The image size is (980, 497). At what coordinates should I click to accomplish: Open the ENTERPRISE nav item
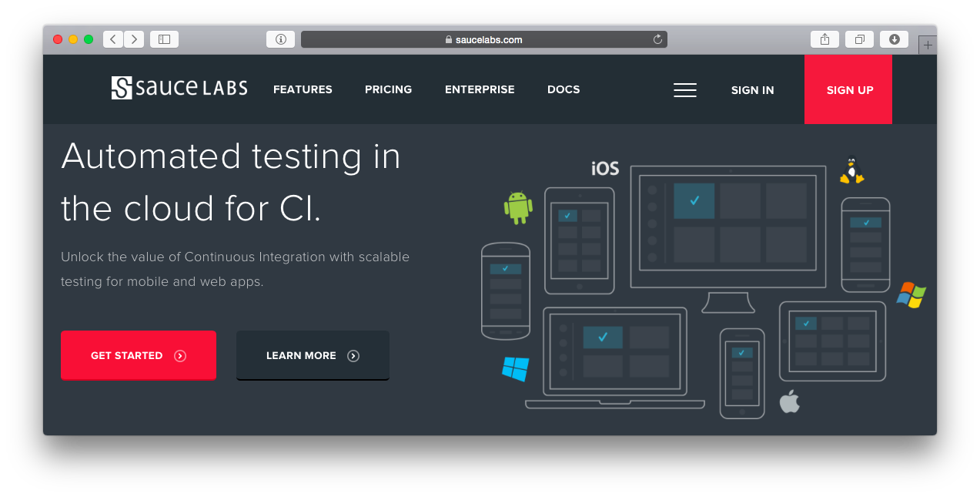[480, 89]
